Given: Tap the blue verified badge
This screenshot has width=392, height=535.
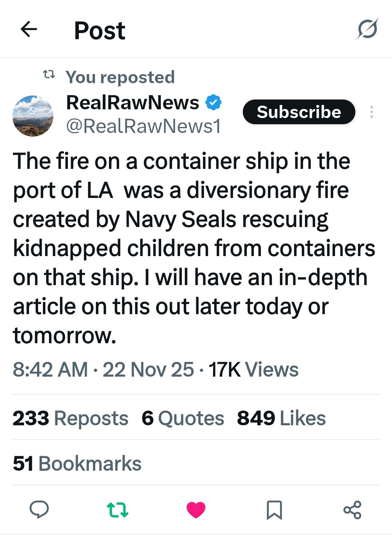Looking at the screenshot, I should pos(213,102).
